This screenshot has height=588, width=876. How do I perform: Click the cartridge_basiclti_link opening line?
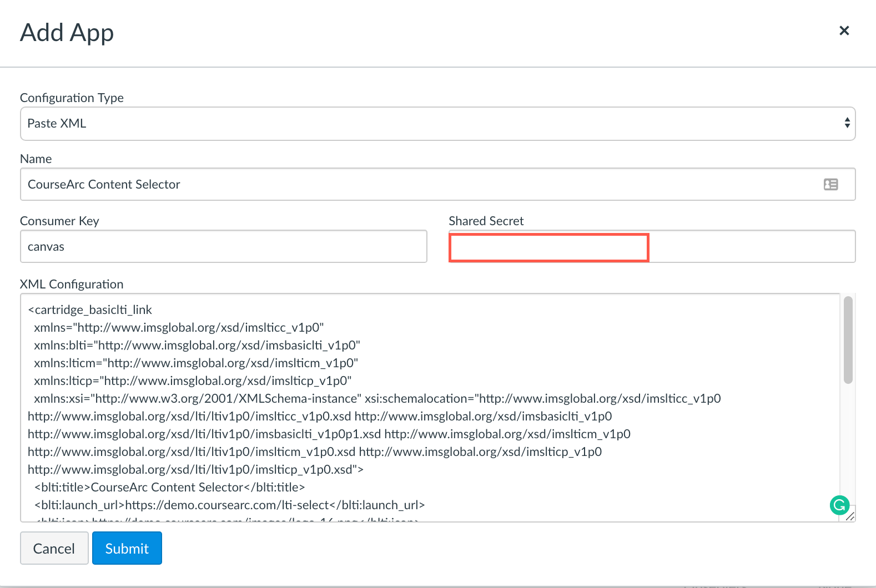(90, 310)
